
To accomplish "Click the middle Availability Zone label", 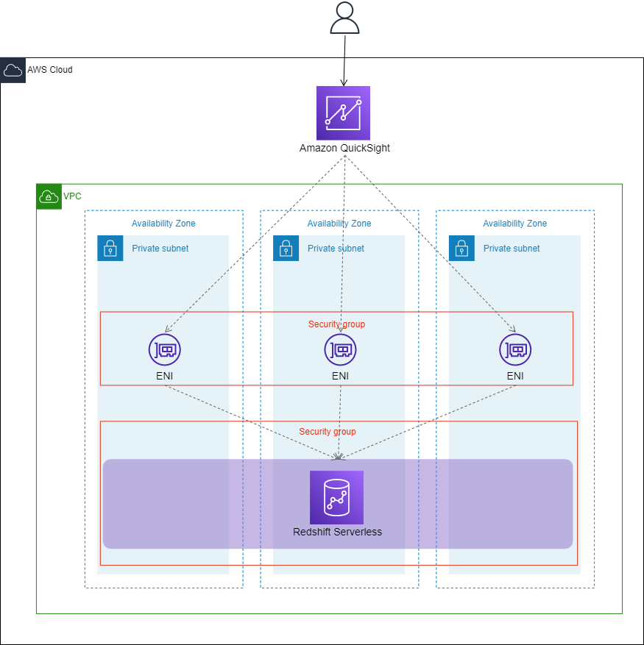I will coord(340,224).
